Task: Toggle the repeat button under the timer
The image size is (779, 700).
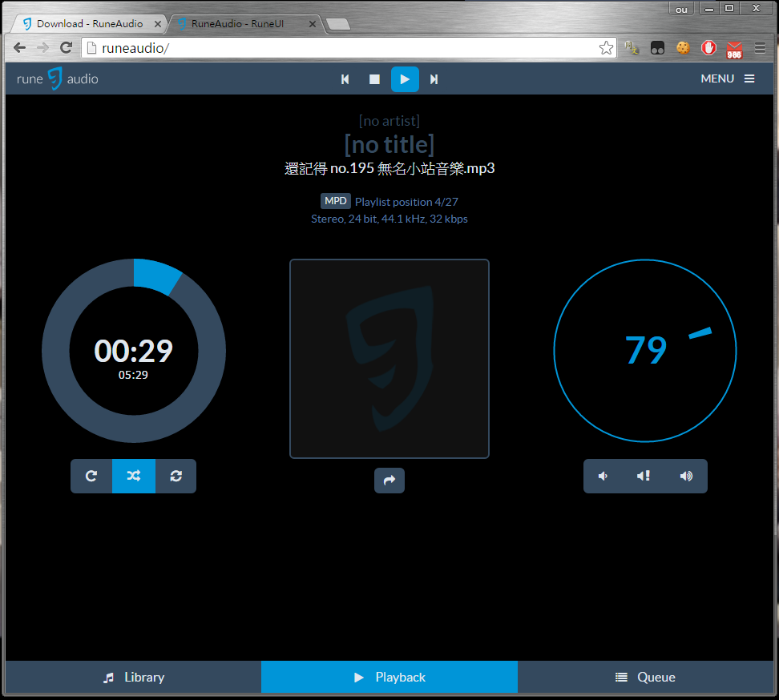Action: click(x=91, y=476)
